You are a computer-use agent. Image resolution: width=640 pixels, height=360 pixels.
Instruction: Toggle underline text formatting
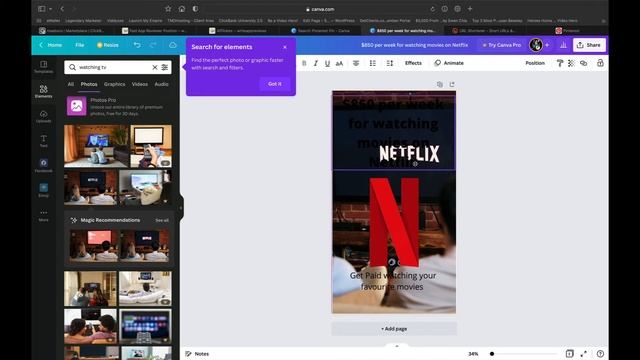pyautogui.click(x=327, y=63)
